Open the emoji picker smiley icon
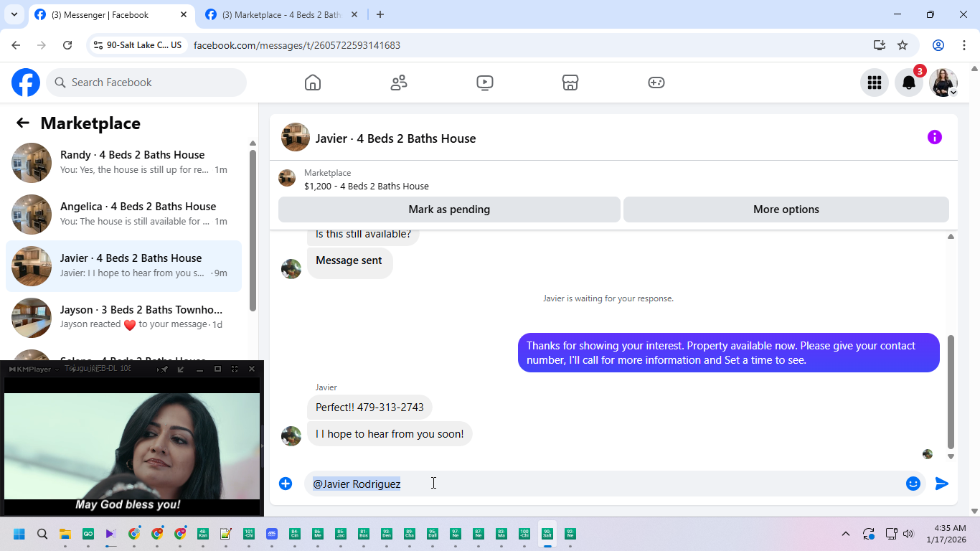 coord(913,484)
